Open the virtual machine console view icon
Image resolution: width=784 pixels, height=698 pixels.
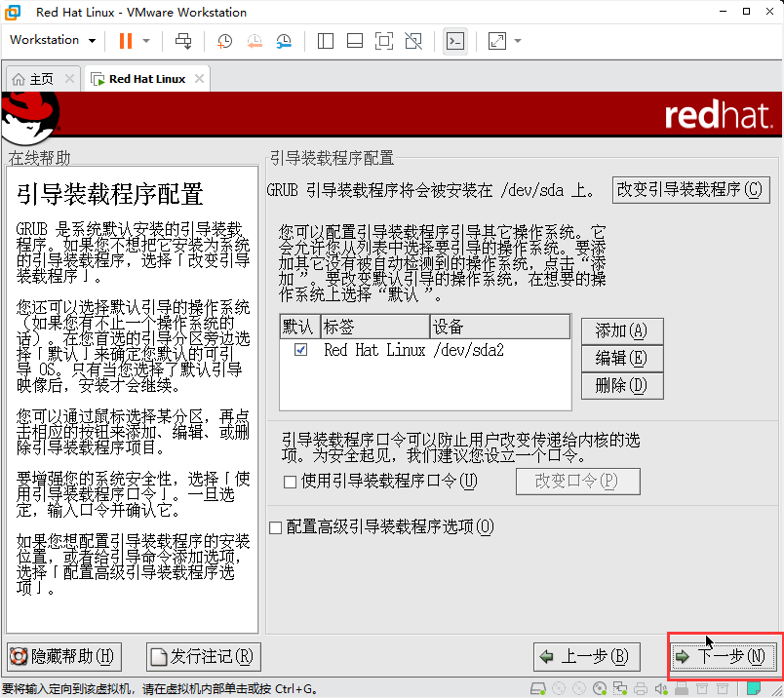pos(455,40)
